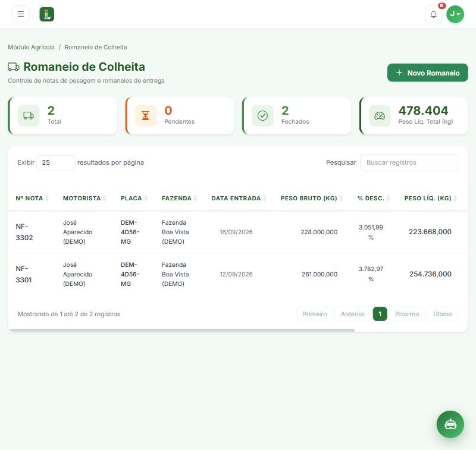Click Primeiro pagination button

tap(315, 314)
